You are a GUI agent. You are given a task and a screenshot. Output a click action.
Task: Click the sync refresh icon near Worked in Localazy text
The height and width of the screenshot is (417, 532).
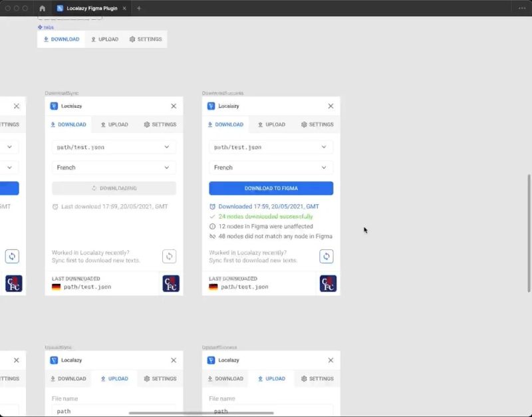[x=326, y=256]
